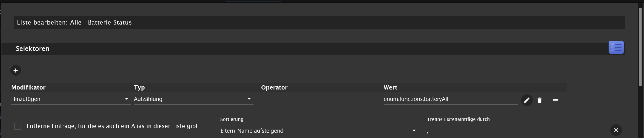644x138 pixels.
Task: Open the Modifikator dropdown showing Hinzufügen
Action: coord(71,99)
